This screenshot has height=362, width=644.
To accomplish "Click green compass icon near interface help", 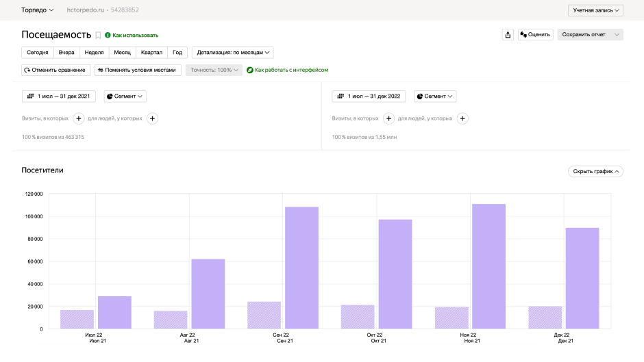I will (x=249, y=70).
